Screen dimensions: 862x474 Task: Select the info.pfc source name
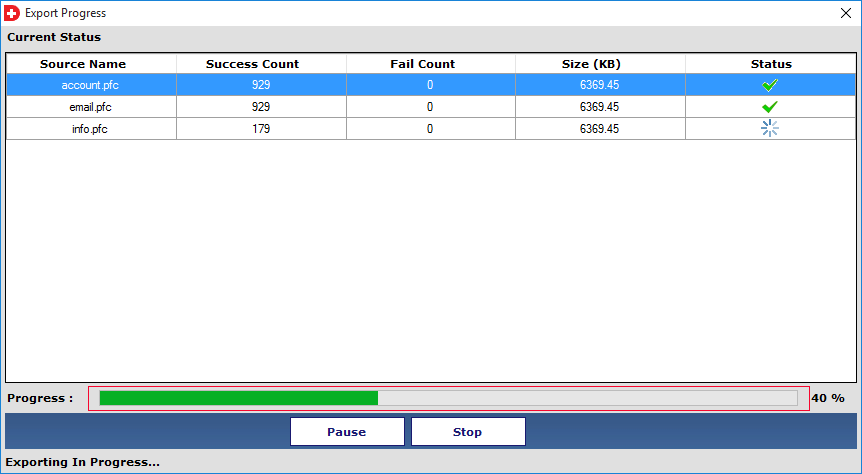90,129
